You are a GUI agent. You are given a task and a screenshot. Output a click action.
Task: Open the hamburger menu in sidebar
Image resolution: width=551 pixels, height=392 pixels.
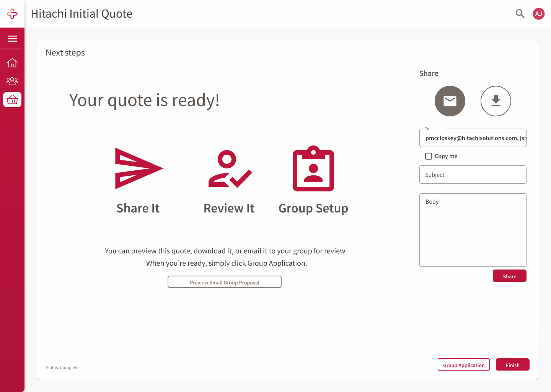(12, 39)
